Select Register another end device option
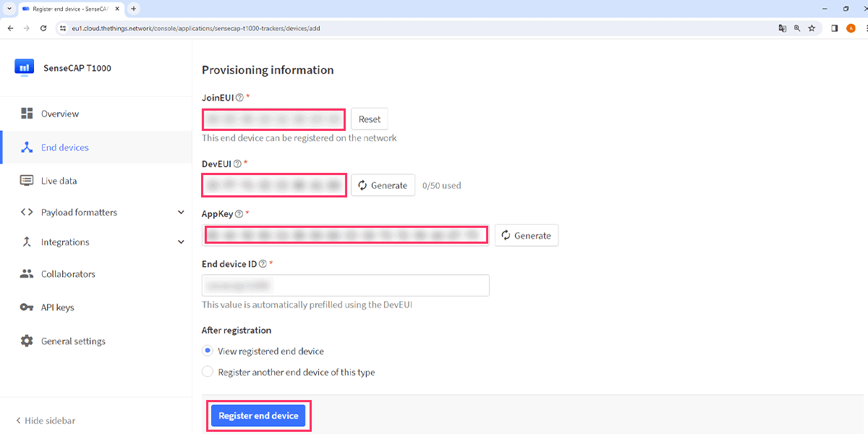Viewport: 868px width, 434px height. point(207,372)
